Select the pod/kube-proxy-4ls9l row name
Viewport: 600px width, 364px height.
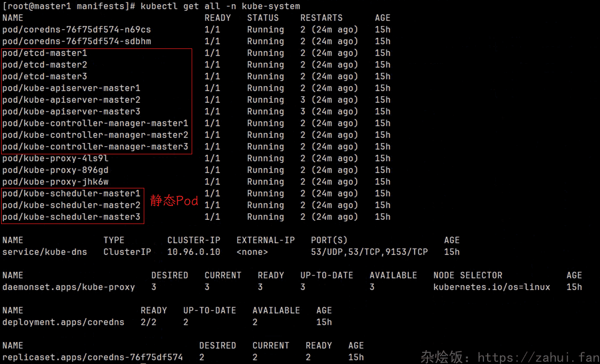click(55, 159)
